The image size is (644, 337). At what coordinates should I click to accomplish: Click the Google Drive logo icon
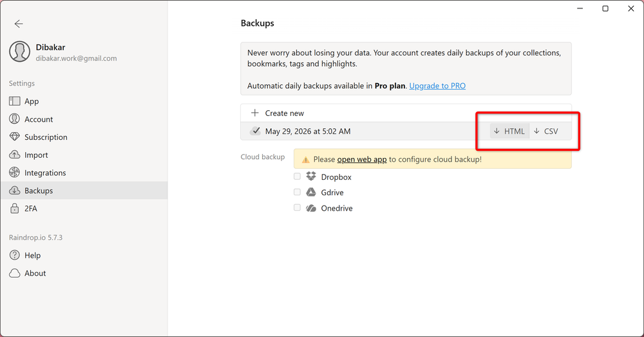pyautogui.click(x=311, y=192)
